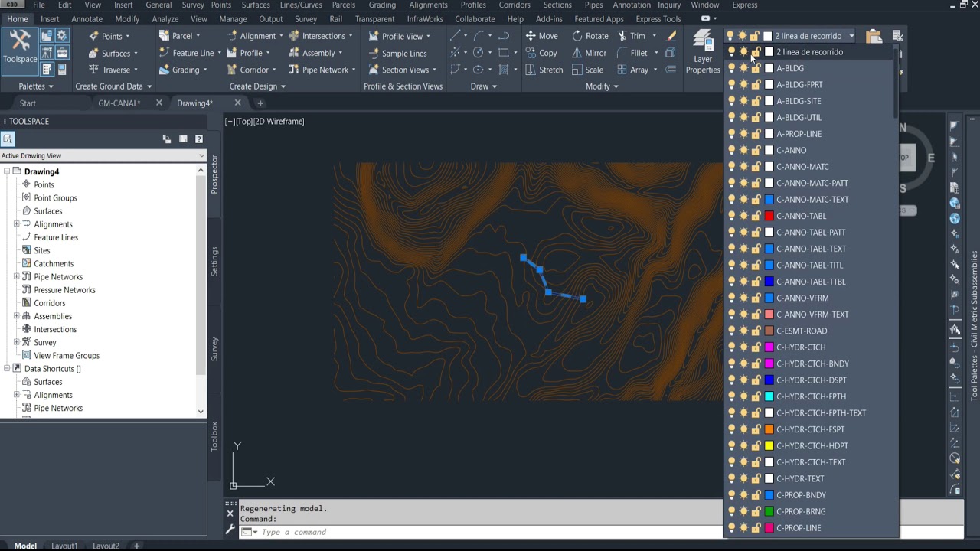
Task: Expand Pipe Networks tree node
Action: pyautogui.click(x=17, y=276)
